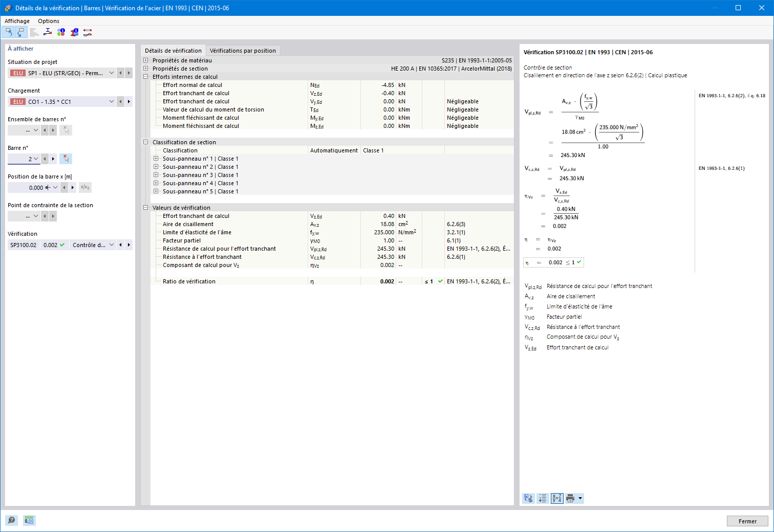Viewport: 774px width, 532px height.
Task: Click the Classification Automatiquement cell
Action: tap(334, 150)
